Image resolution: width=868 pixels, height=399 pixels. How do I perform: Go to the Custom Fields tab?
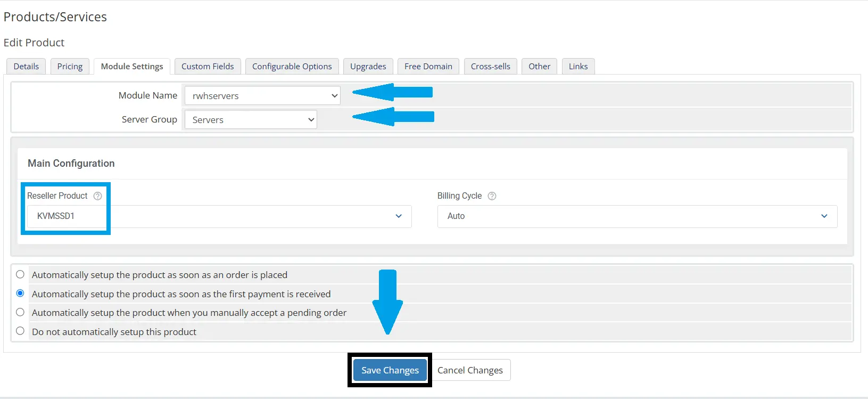pos(208,67)
